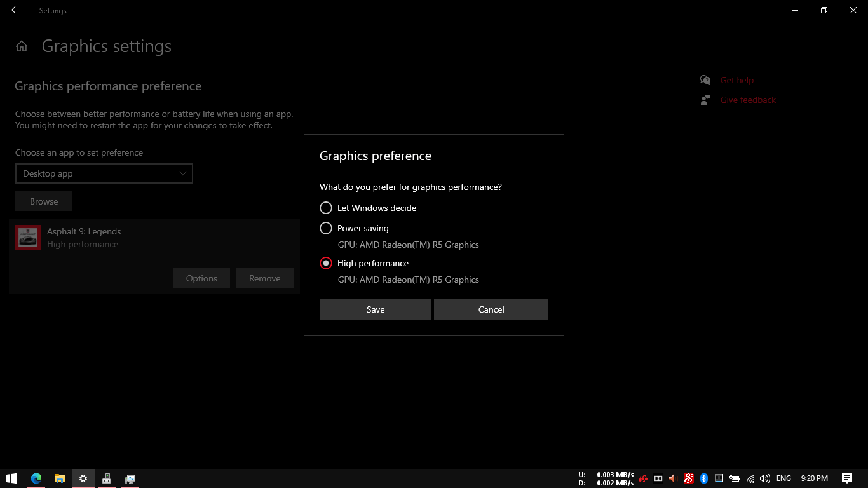This screenshot has height=488, width=868.
Task: Remove Asphalt 9: Legends from the list
Action: (x=264, y=278)
